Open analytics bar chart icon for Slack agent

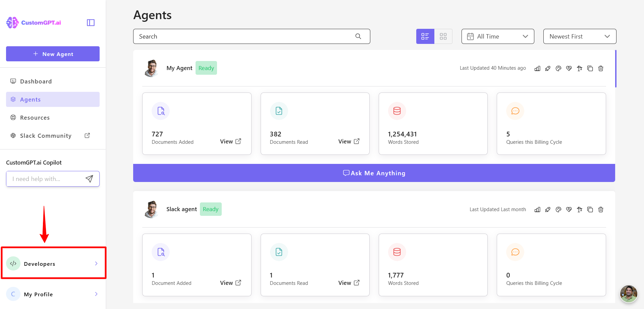coord(537,209)
